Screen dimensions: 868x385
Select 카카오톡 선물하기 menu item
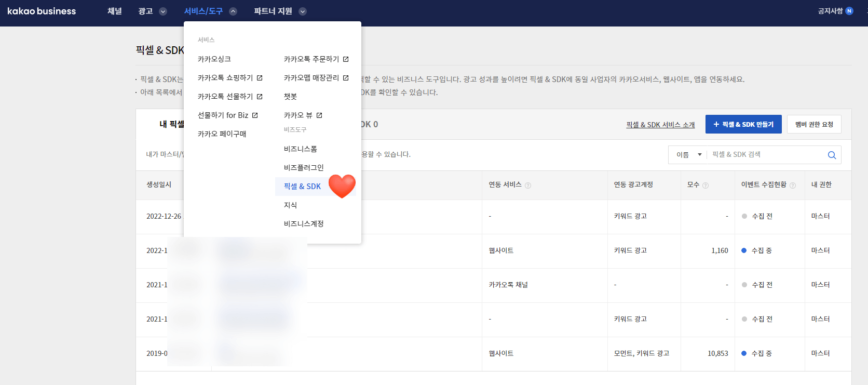pyautogui.click(x=225, y=97)
